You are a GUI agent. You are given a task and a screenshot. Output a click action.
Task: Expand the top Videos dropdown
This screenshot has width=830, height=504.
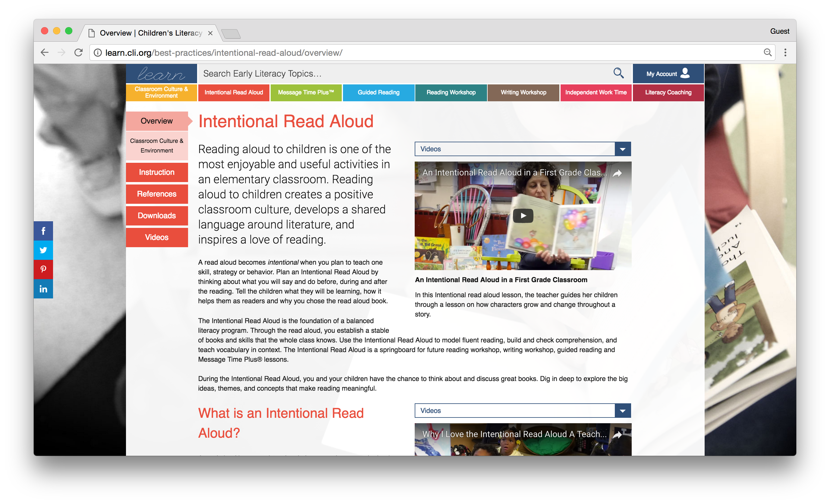(x=623, y=149)
